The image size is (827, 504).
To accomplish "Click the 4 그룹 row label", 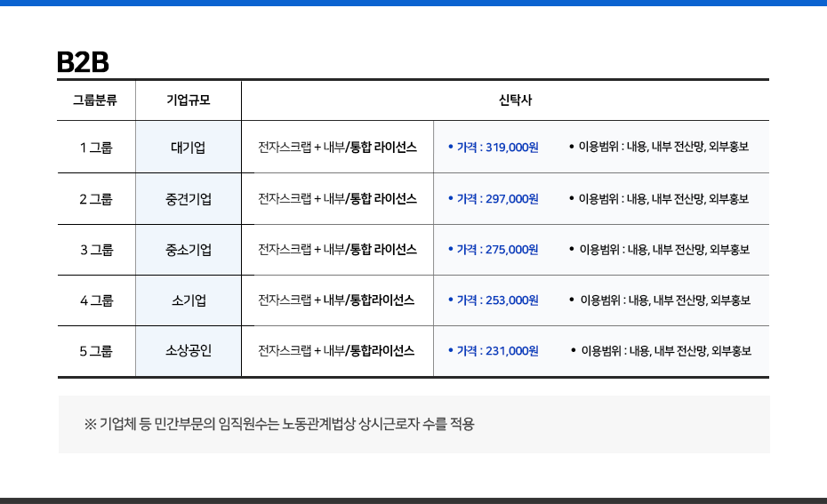I will click(x=96, y=300).
